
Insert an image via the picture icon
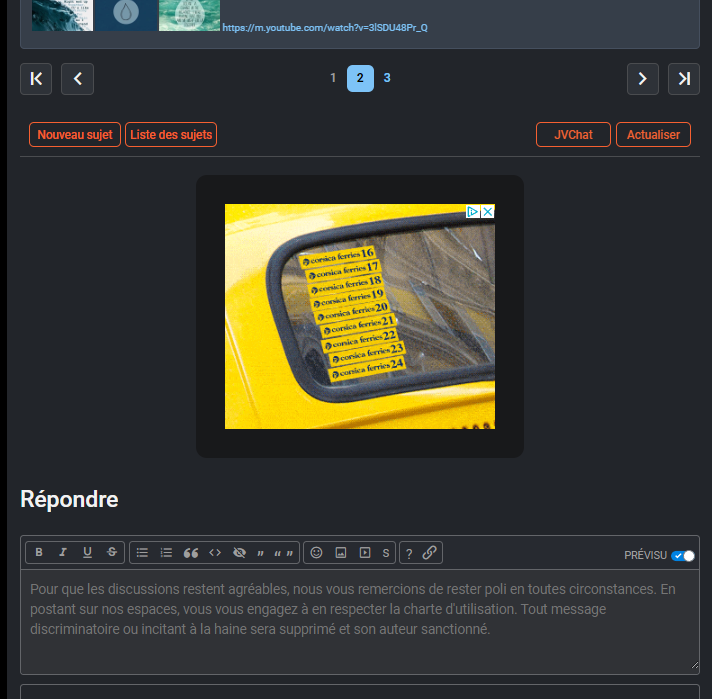pos(341,552)
